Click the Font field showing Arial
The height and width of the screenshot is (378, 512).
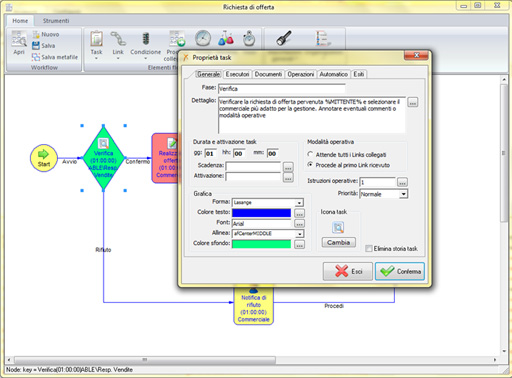click(x=262, y=223)
